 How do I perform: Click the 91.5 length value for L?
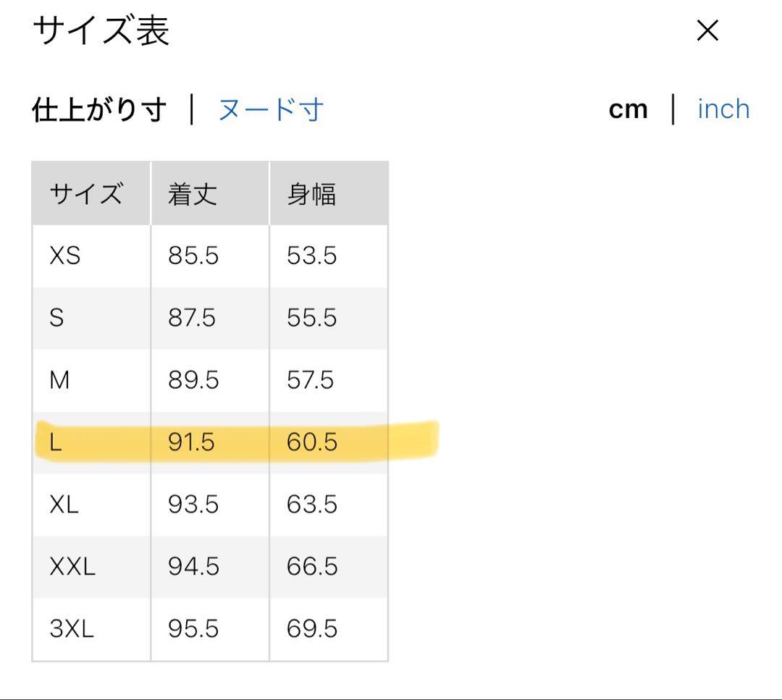tap(191, 442)
